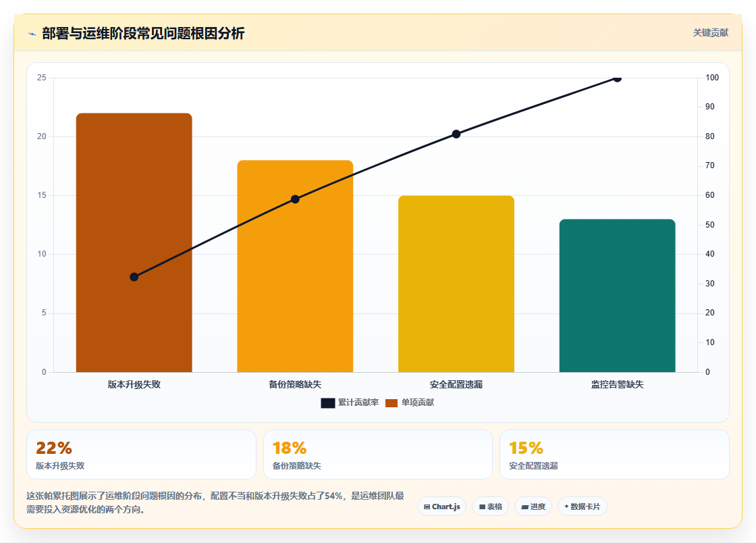Click the cumulative point near 80

[456, 134]
